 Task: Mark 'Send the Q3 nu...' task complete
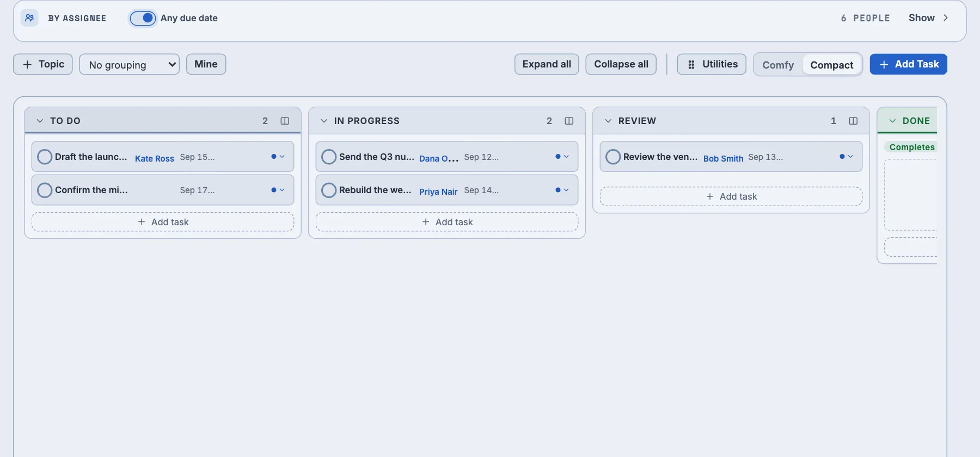[329, 157]
